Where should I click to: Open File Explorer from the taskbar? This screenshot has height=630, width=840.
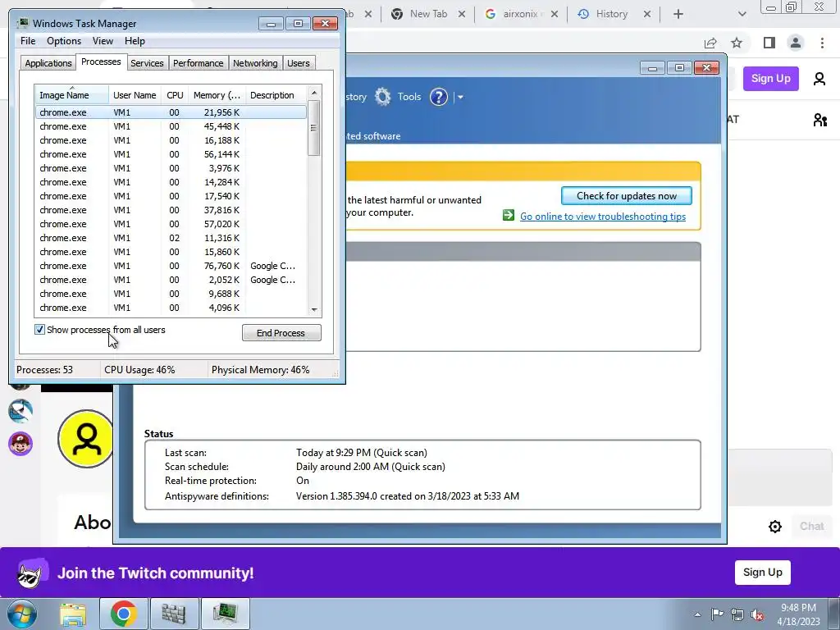tap(73, 614)
